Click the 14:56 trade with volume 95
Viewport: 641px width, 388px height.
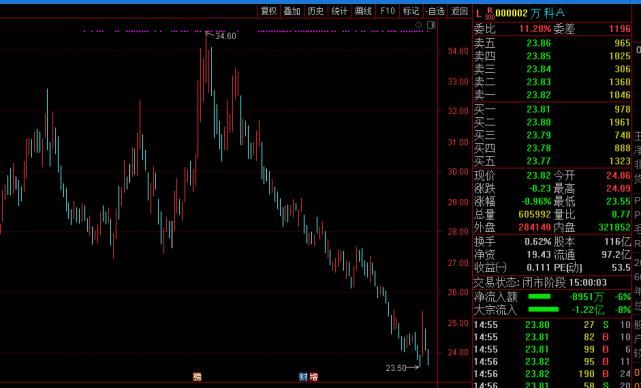click(552, 361)
